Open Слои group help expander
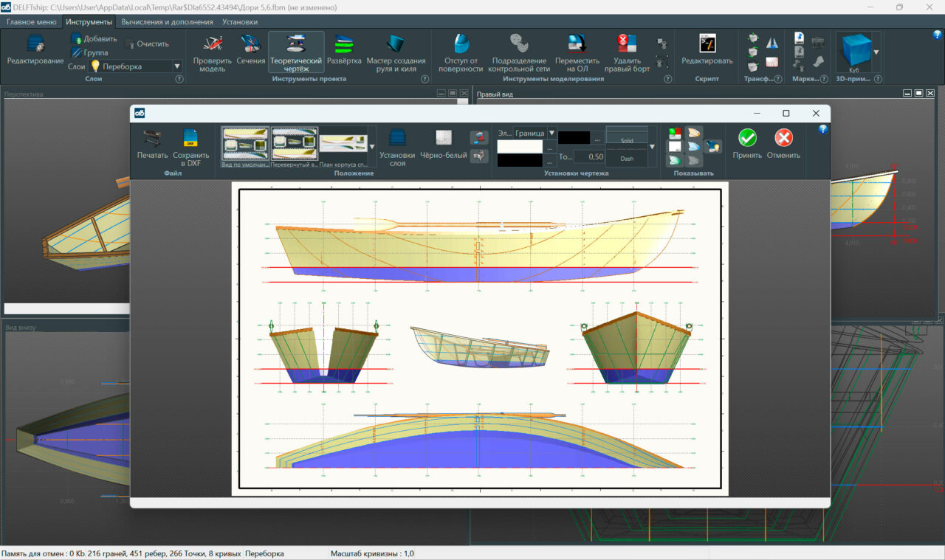The height and width of the screenshot is (560, 945). (179, 79)
